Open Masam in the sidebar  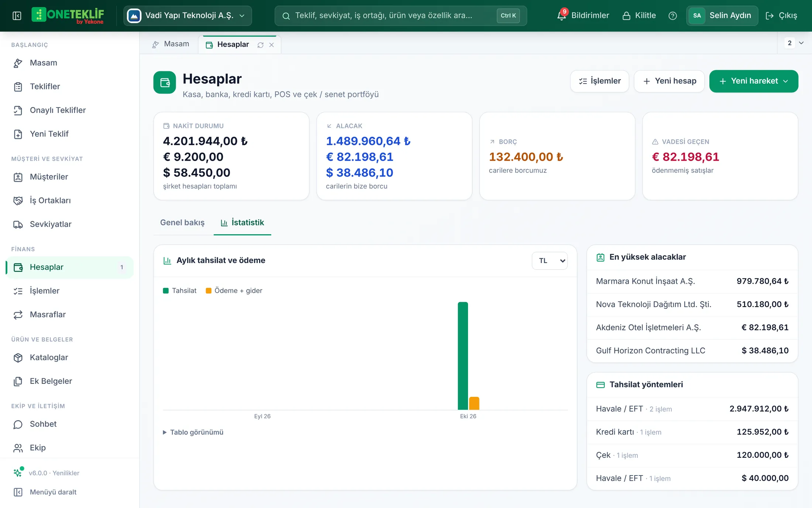click(x=70, y=63)
